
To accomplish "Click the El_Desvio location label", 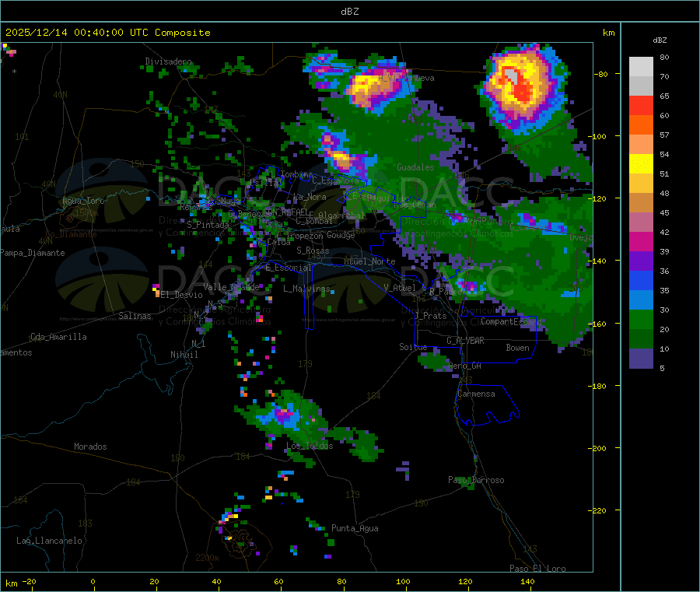I will coord(182,295).
